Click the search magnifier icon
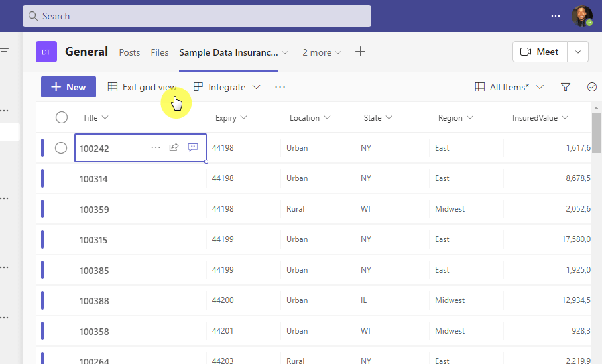 [33, 16]
